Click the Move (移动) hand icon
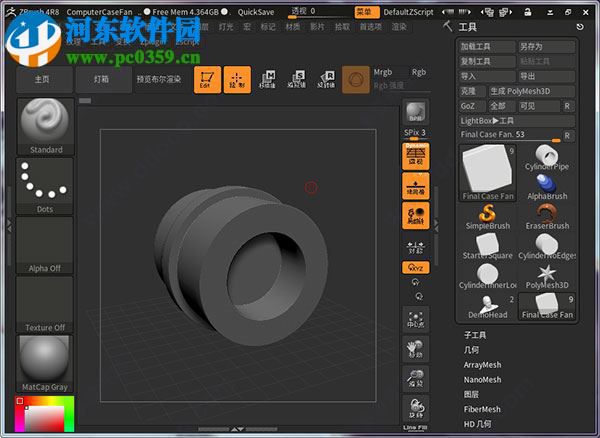Image resolution: width=600 pixels, height=438 pixels. (x=416, y=349)
